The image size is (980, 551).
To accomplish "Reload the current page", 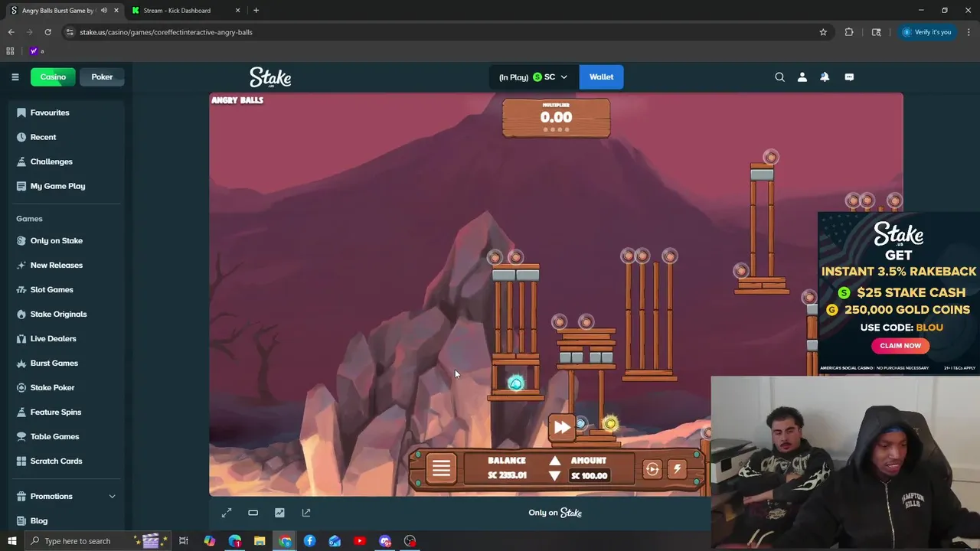I will (x=47, y=32).
